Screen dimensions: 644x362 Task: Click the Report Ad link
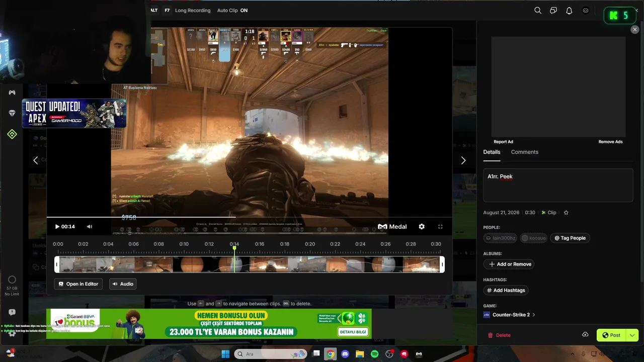tap(503, 142)
